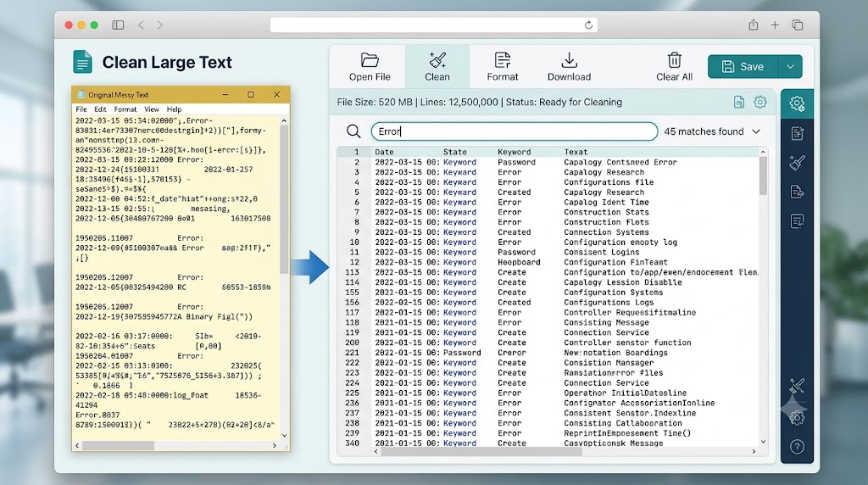Select the top gear icon in right sidebar
Image resolution: width=868 pixels, height=485 pixels.
[x=797, y=103]
